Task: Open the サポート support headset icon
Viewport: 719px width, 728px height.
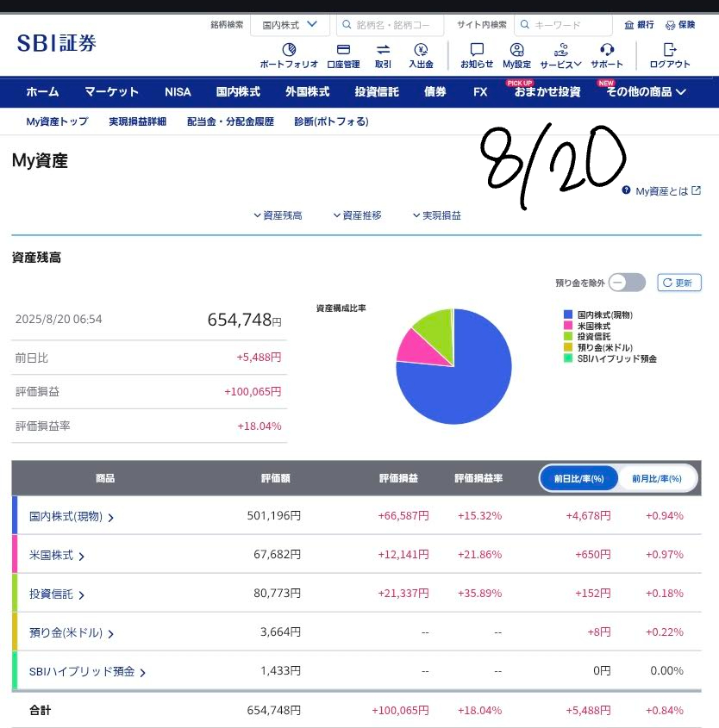Action: coord(607,50)
